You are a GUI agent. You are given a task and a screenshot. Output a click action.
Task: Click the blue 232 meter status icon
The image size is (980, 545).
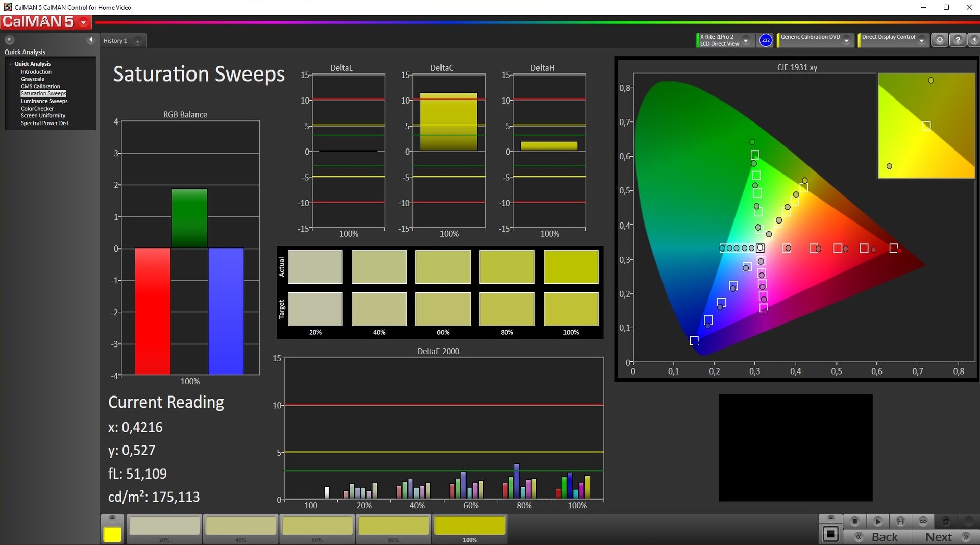766,40
